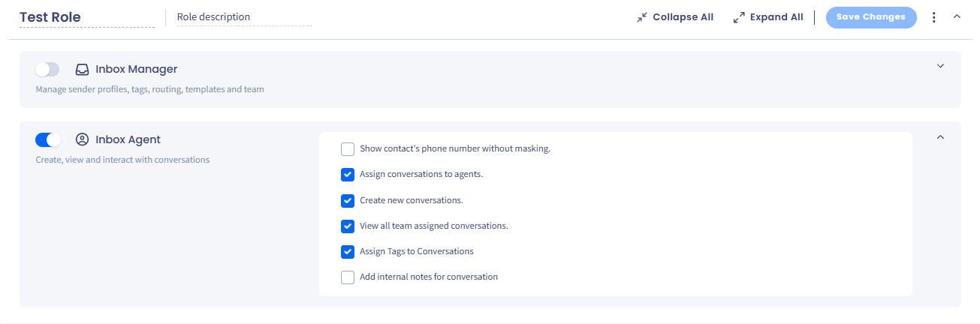
Task: Check 'Add internal notes for conversation'
Action: coord(348,277)
